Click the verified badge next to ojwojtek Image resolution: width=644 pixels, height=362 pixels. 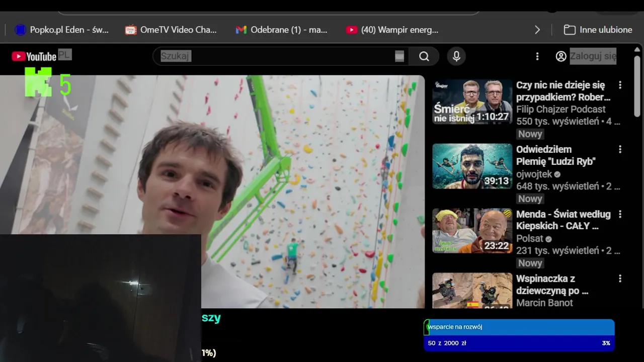(x=557, y=174)
